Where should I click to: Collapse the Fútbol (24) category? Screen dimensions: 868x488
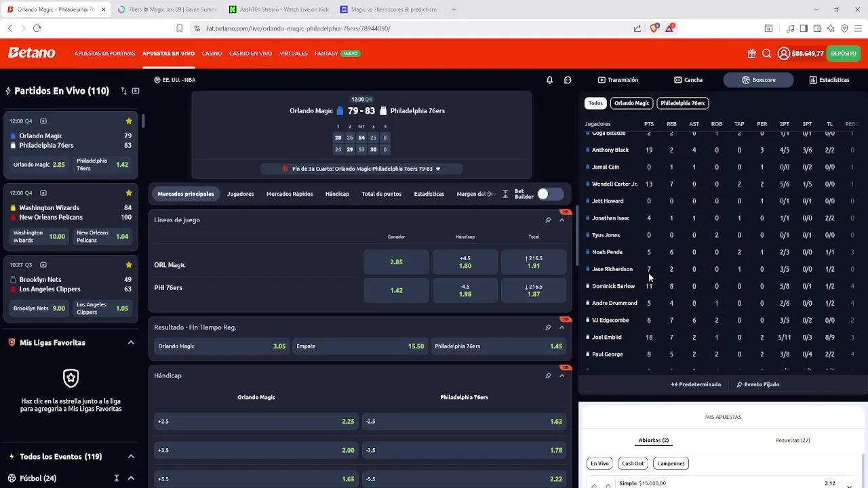point(131,479)
